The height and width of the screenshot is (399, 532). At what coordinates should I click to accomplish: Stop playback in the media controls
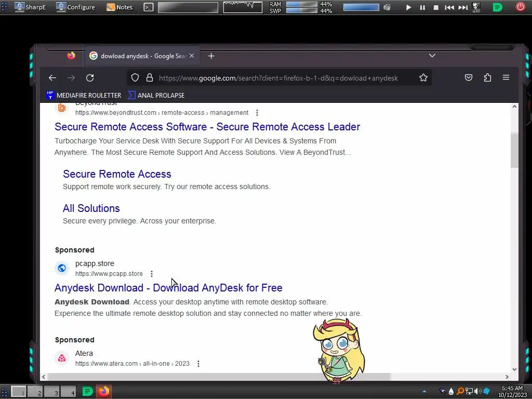436,7
